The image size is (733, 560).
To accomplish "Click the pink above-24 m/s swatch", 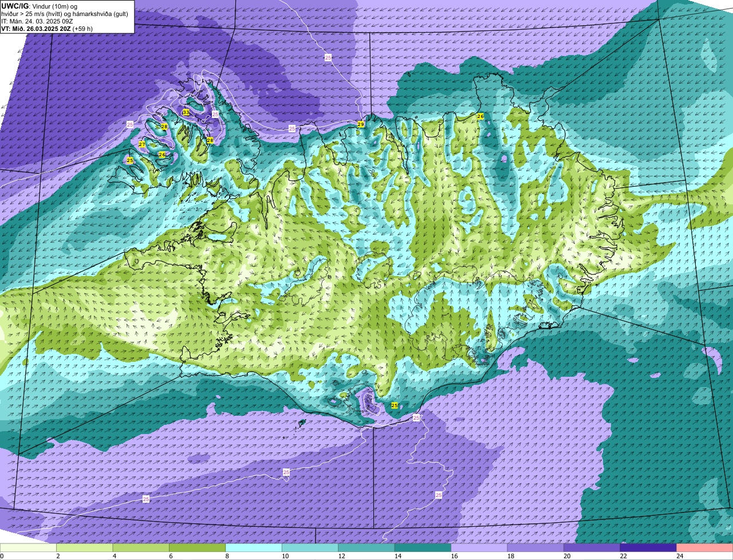I will pyautogui.click(x=705, y=547).
